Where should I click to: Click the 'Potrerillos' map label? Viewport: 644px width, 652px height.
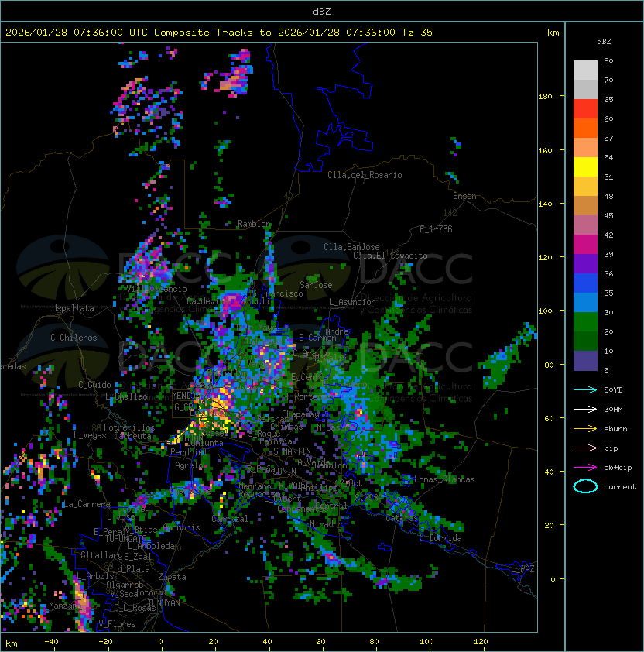coord(129,427)
